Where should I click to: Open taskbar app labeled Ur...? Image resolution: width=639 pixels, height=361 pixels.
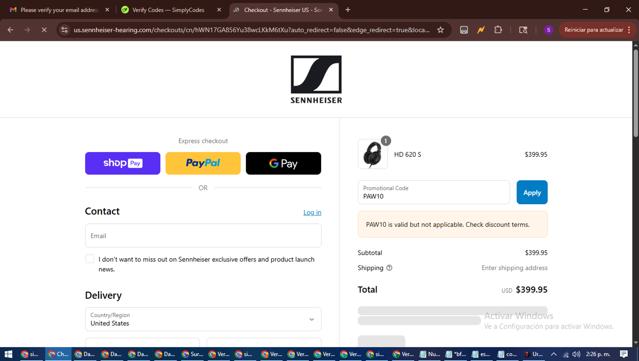(x=533, y=354)
